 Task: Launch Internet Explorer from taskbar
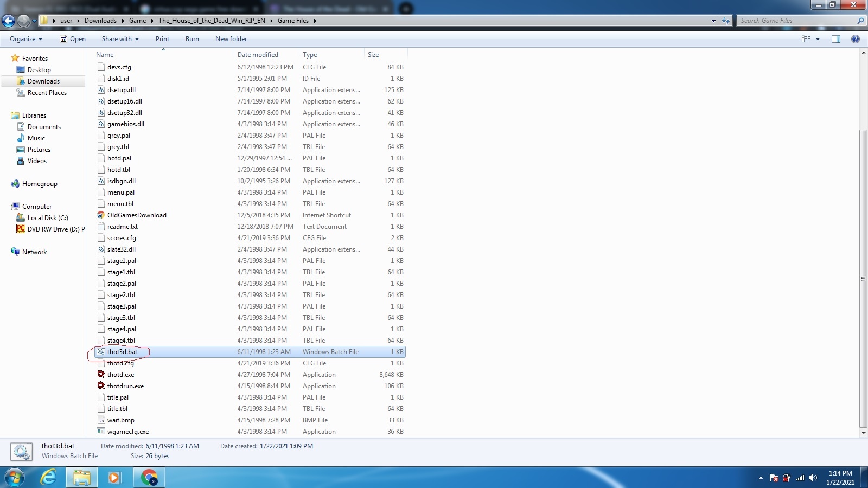(49, 478)
